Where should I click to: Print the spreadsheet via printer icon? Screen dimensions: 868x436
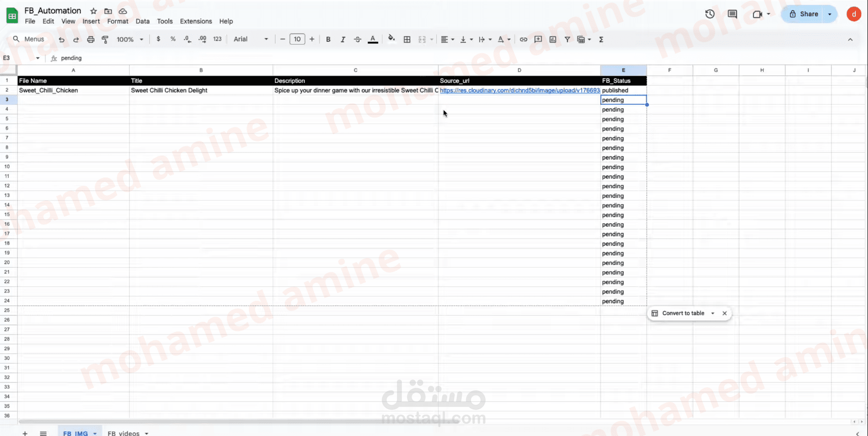coord(91,40)
